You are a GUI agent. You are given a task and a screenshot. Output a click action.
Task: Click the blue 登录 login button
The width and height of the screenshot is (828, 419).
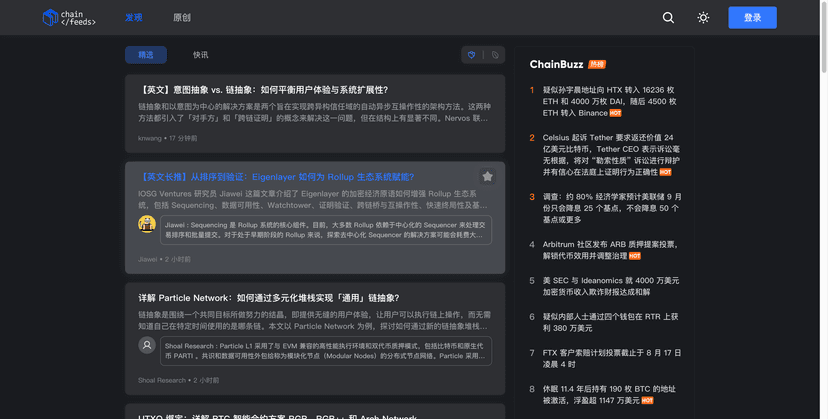tap(752, 17)
